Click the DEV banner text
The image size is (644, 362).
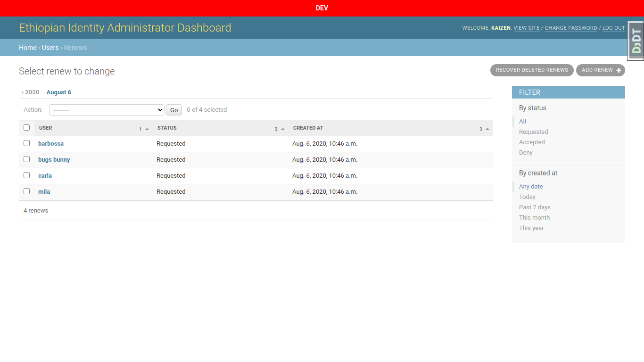[x=322, y=8]
